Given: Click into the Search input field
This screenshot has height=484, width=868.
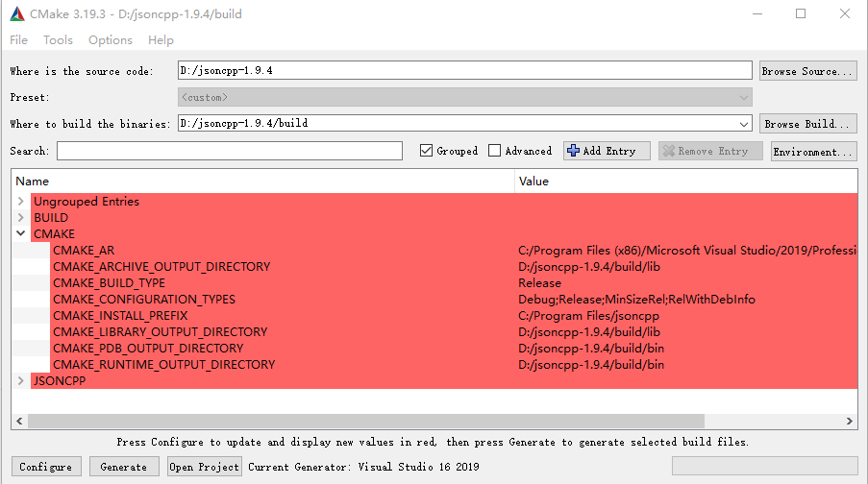Looking at the screenshot, I should click(229, 151).
